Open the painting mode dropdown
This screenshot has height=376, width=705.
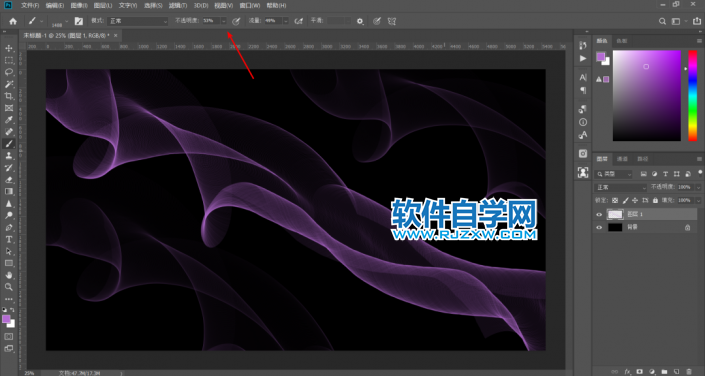pos(138,21)
